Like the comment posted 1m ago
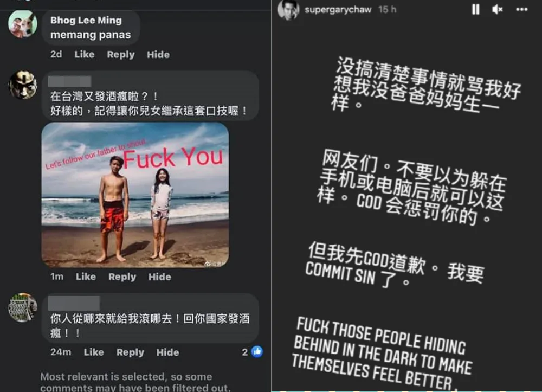Viewport: 542px width, 392px height. pyautogui.click(x=86, y=277)
